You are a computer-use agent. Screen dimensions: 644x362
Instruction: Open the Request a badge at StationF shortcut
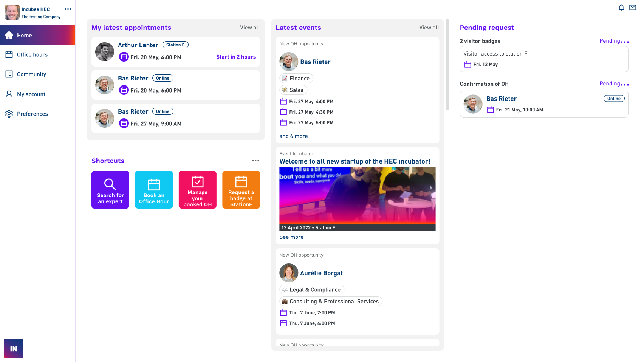coord(241,190)
